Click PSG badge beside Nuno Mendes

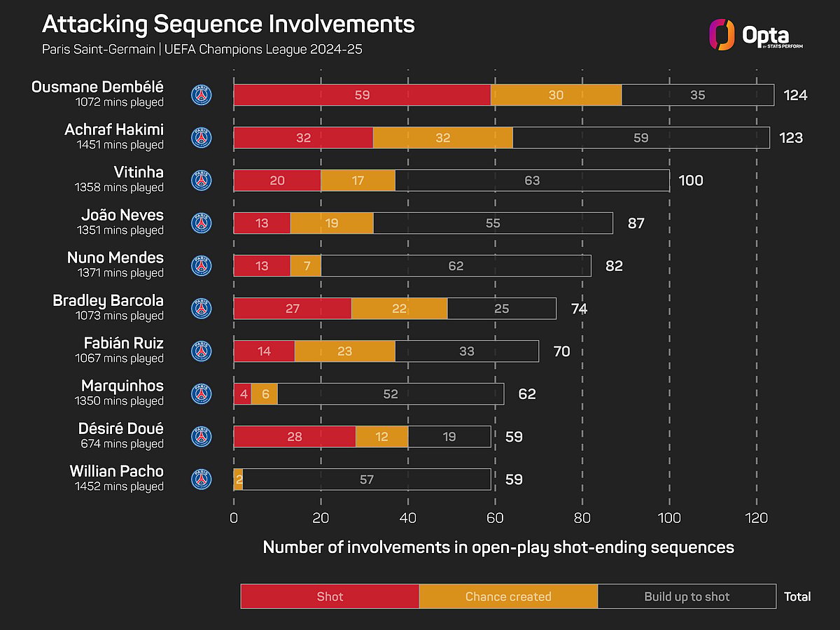pyautogui.click(x=202, y=266)
